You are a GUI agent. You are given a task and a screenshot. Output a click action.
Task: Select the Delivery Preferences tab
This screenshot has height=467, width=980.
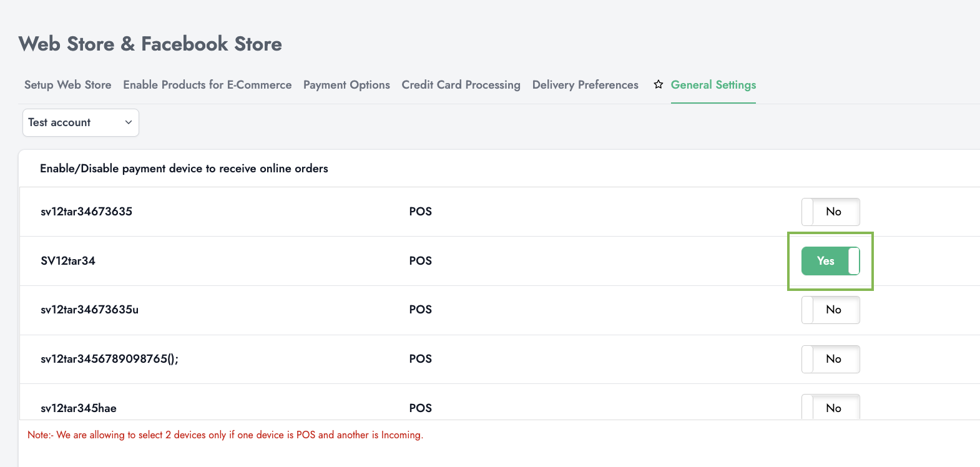coord(585,85)
